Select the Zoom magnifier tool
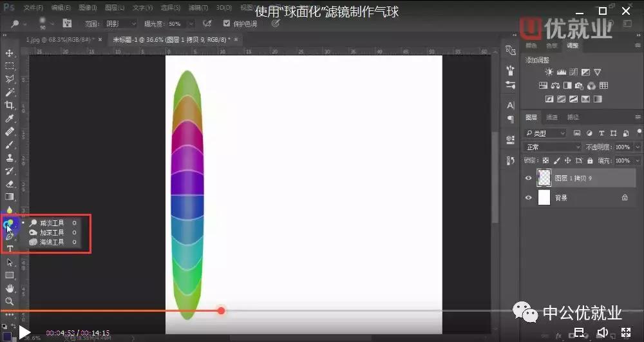644x342 pixels. (10, 301)
